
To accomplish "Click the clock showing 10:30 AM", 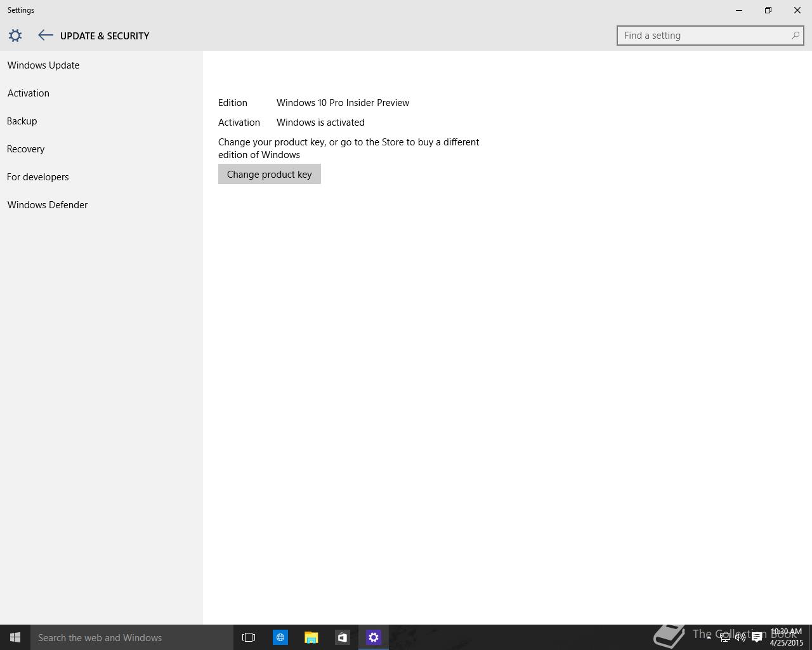I will click(x=787, y=637).
